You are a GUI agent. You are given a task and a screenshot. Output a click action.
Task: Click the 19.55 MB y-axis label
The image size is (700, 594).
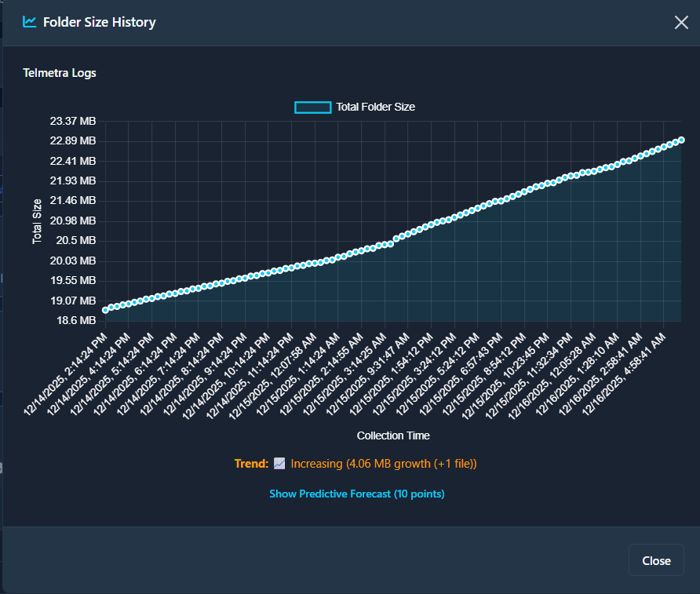[73, 280]
